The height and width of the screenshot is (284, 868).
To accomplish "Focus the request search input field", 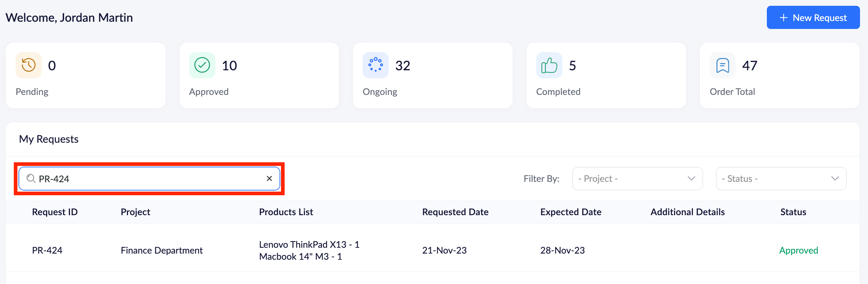I will pos(149,179).
